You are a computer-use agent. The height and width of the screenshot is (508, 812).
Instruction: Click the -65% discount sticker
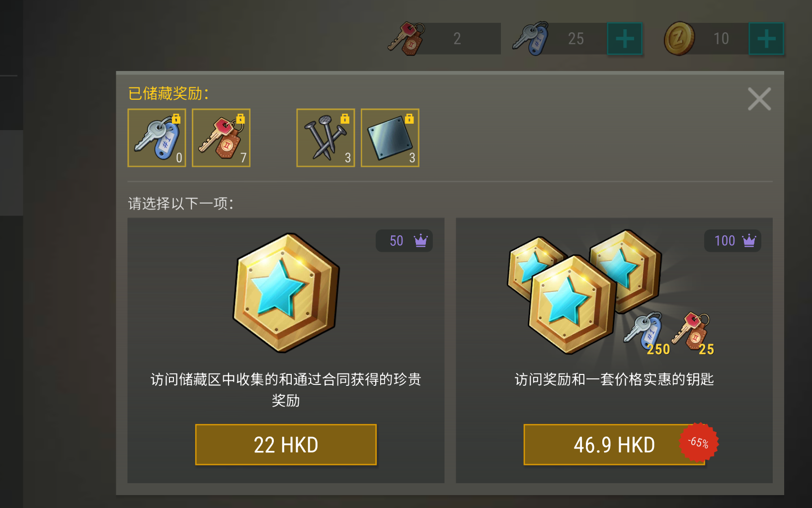click(699, 442)
